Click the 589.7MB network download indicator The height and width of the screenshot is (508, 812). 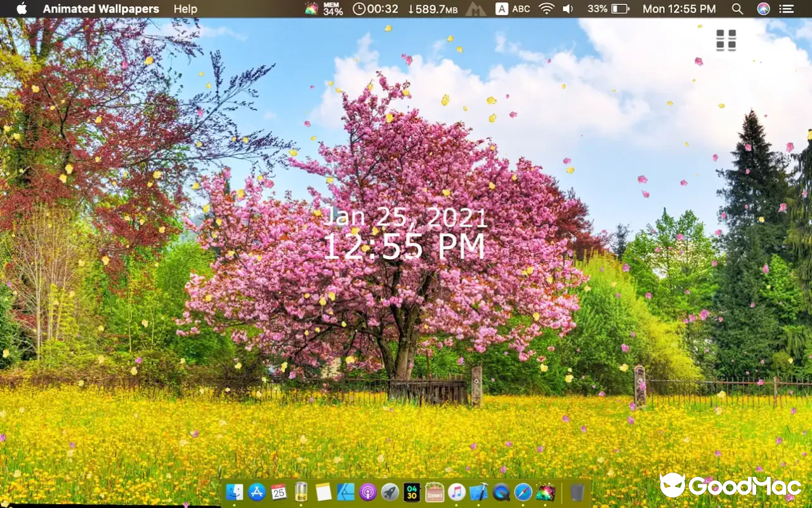click(433, 9)
